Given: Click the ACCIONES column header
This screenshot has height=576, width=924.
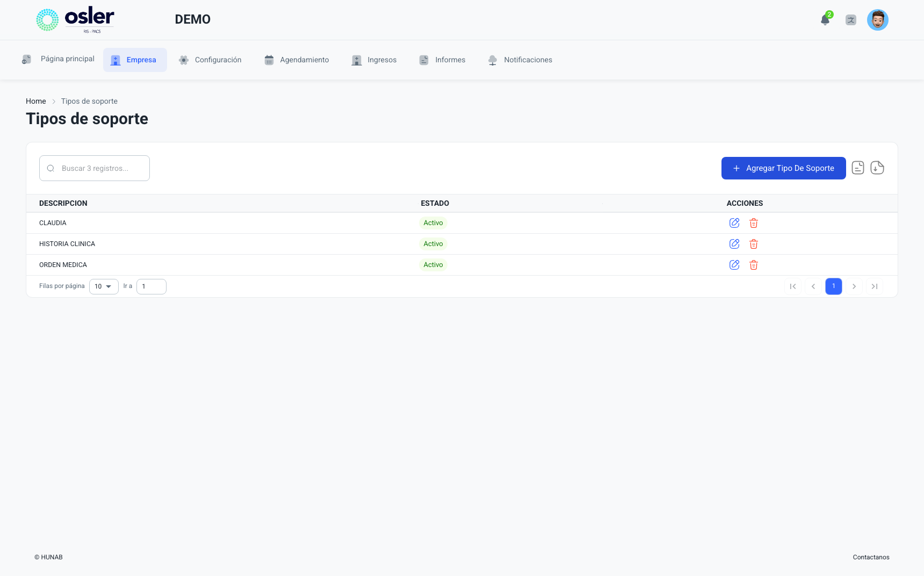Looking at the screenshot, I should [745, 203].
